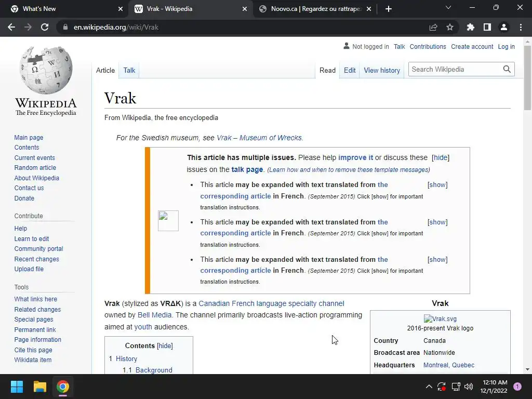Click the page vertical scrollbar thumb
The image size is (532, 399).
click(527, 78)
